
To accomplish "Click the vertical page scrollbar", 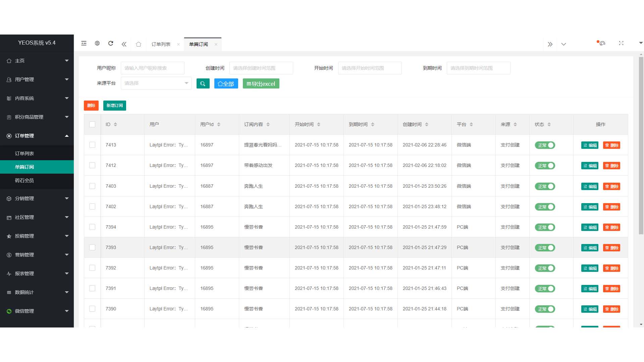I will (641, 145).
